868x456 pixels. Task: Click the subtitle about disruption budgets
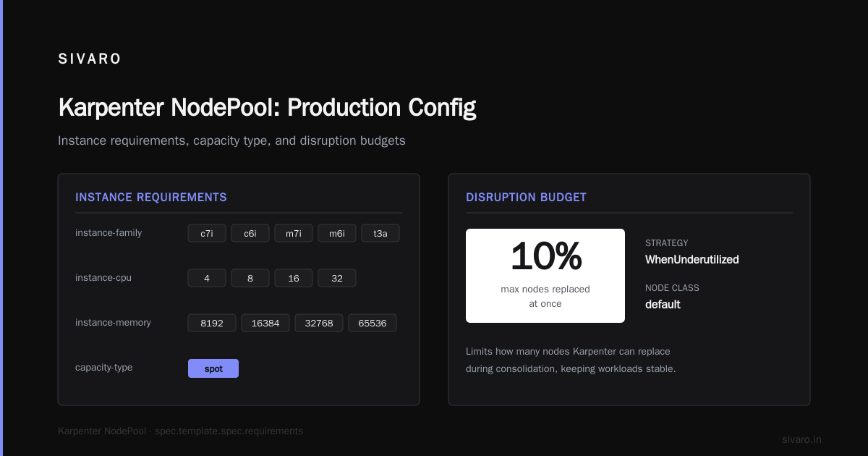(x=231, y=140)
